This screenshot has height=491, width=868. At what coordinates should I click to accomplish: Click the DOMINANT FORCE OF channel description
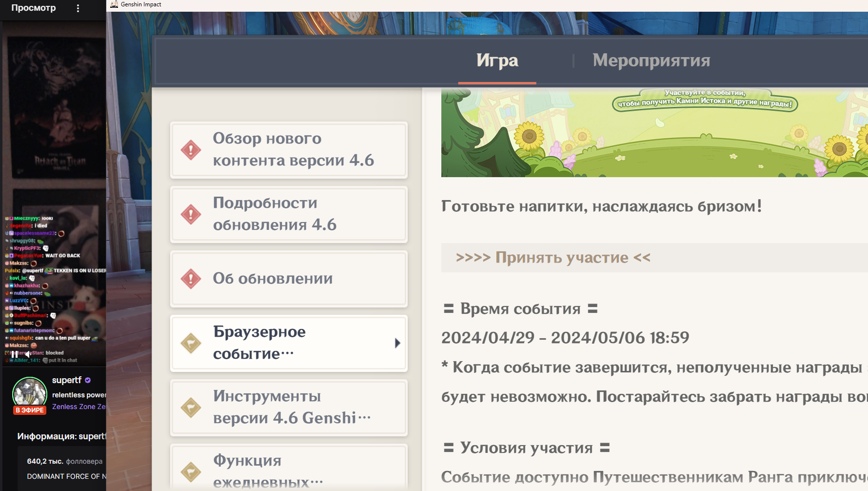coord(66,476)
